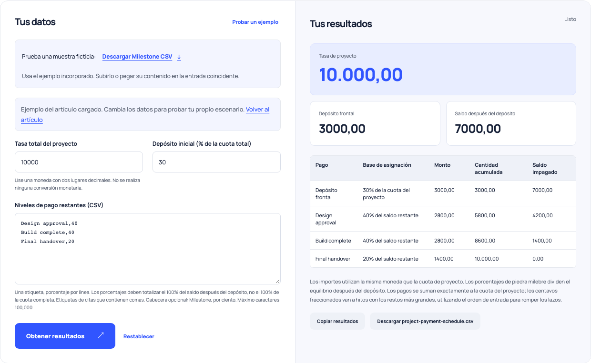The image size is (591, 364).
Task: Click the Tasa de proyecto label
Action: tap(337, 56)
